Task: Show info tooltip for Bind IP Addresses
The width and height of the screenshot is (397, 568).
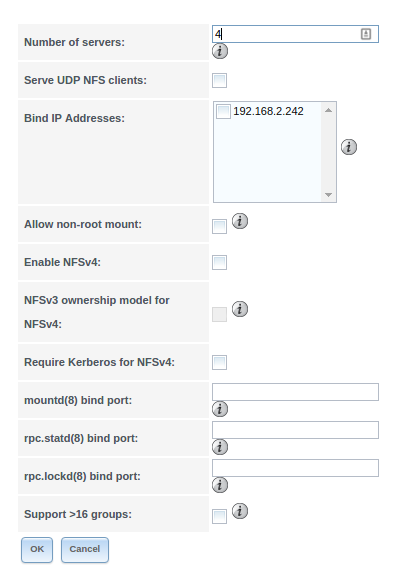Action: point(349,147)
